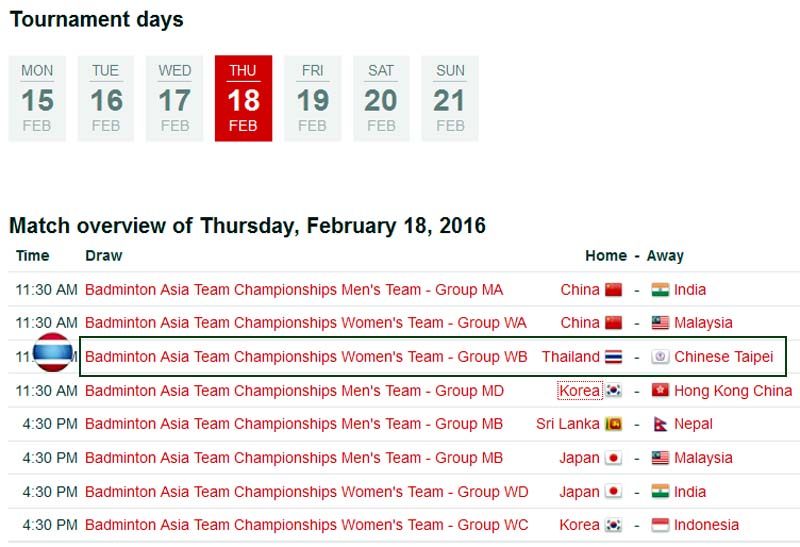Open Women's Team Group WC draw link
Screen dimensions: 800x547
306,525
